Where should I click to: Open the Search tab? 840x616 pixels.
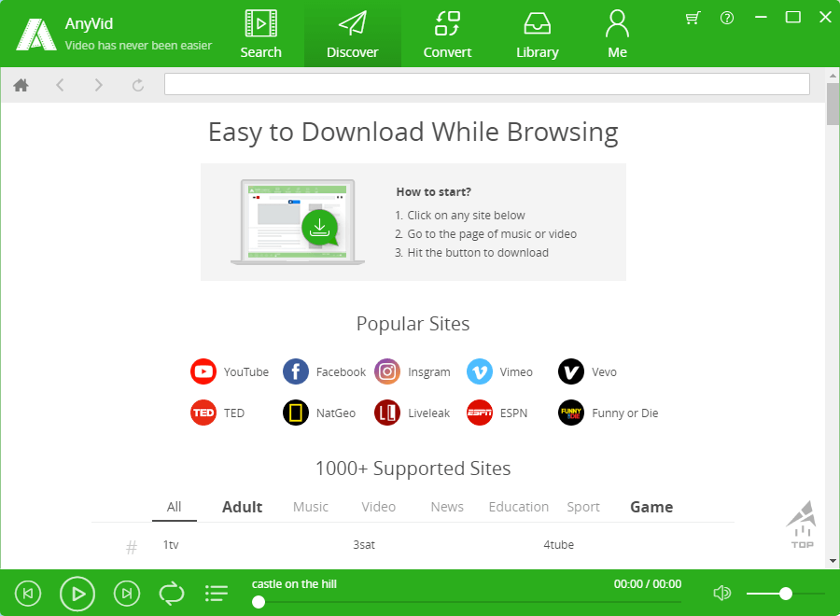click(261, 35)
